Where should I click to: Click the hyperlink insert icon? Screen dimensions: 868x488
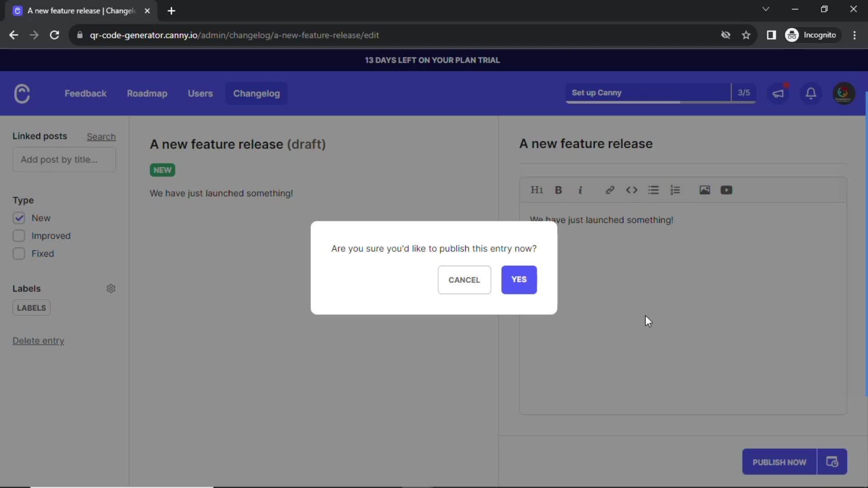click(610, 189)
